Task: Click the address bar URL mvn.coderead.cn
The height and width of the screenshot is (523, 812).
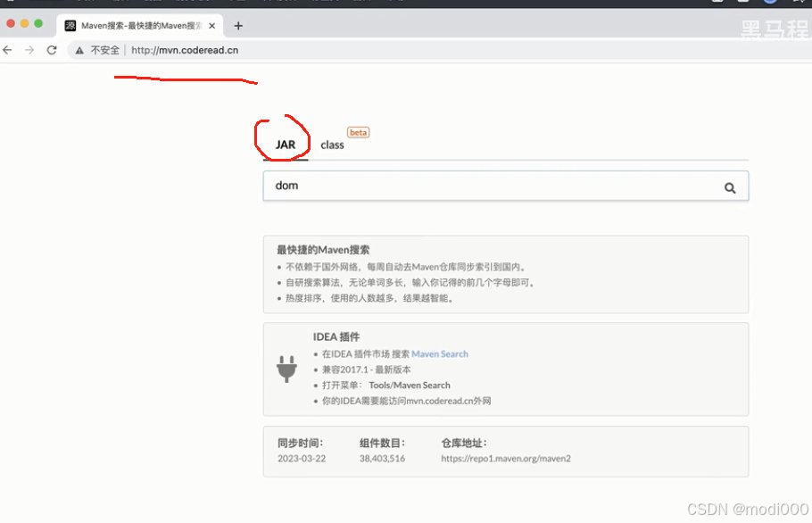Action: [185, 50]
